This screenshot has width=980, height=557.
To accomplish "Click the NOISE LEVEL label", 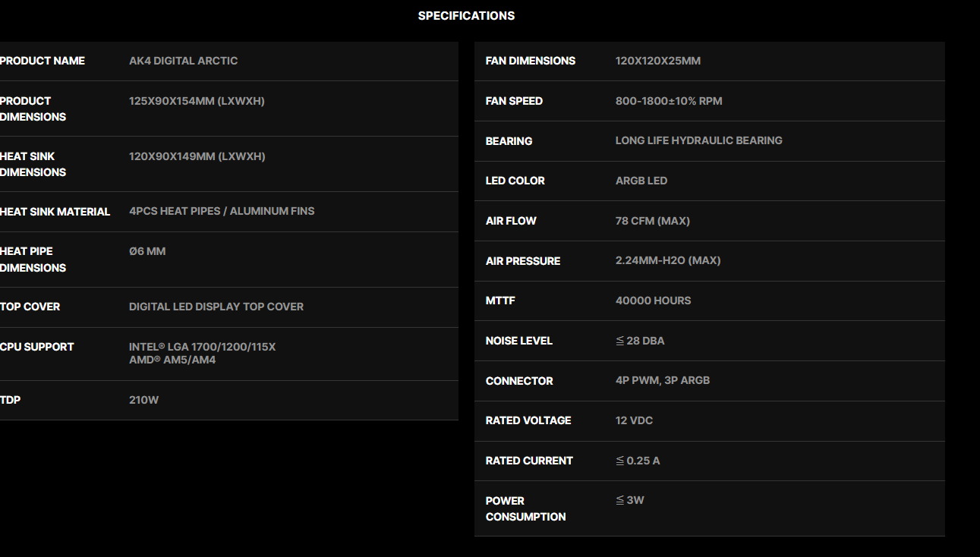I will point(519,341).
